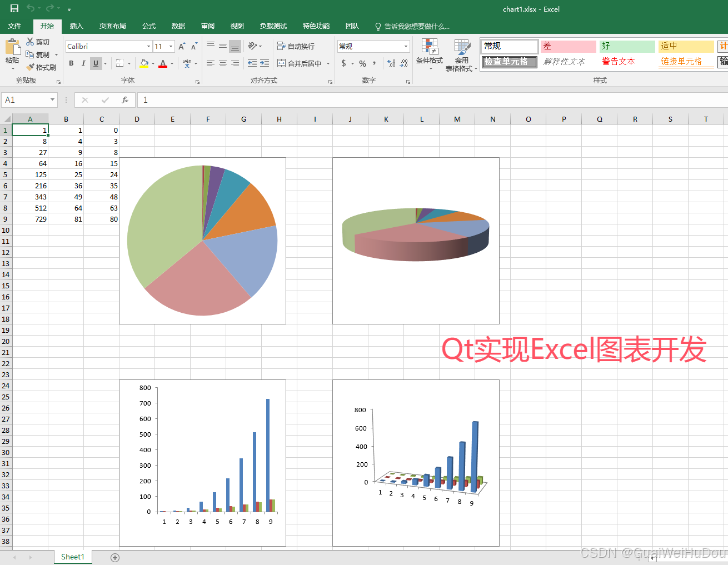Click the formula bar input
Screen dimensions: 728x565
432,100
